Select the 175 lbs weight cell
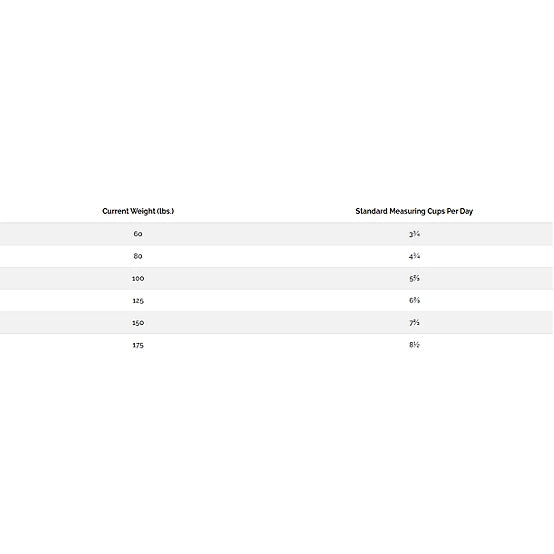554x554 pixels. point(138,345)
